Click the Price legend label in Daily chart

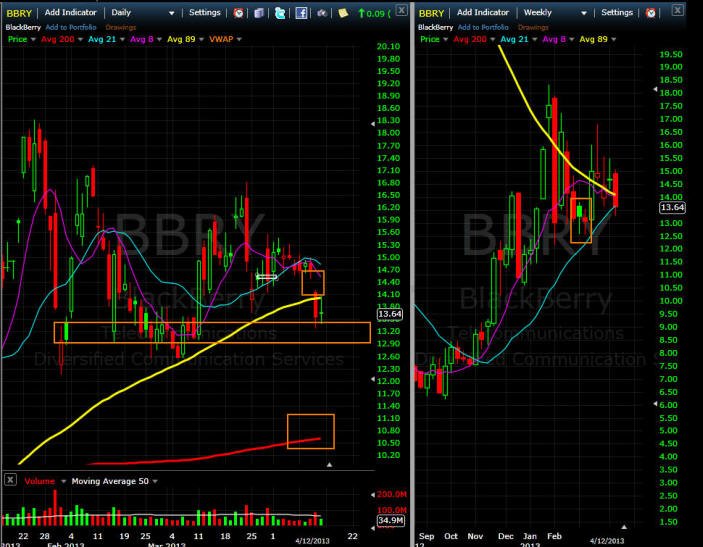coord(17,39)
